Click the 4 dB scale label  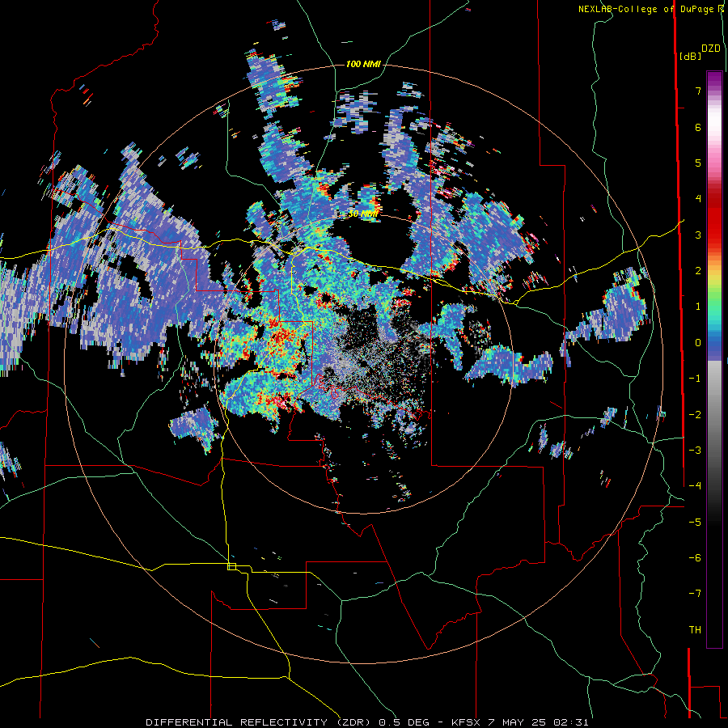click(x=698, y=199)
